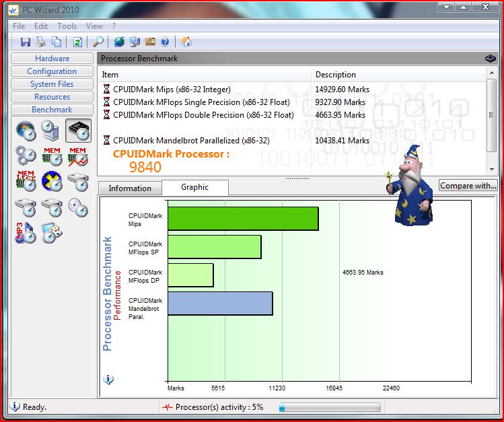Select the MFlops Single Precision row
The width and height of the screenshot is (504, 422).
(292, 102)
